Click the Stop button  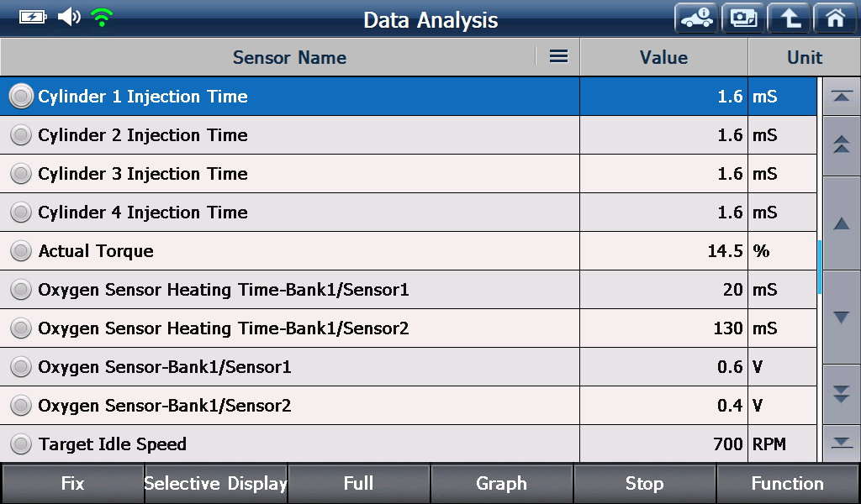[x=644, y=483]
